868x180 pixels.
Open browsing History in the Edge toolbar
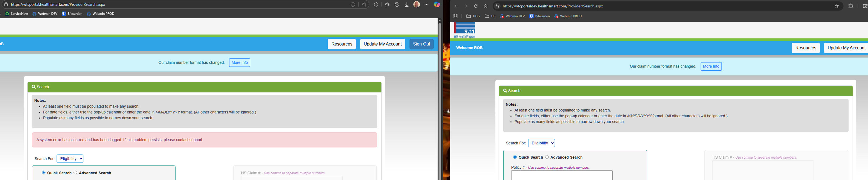[397, 5]
